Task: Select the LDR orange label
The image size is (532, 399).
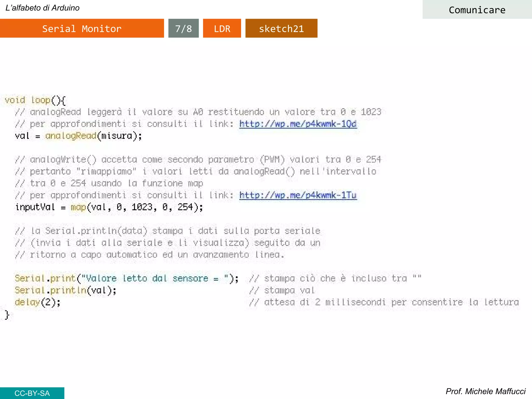Action: [222, 28]
